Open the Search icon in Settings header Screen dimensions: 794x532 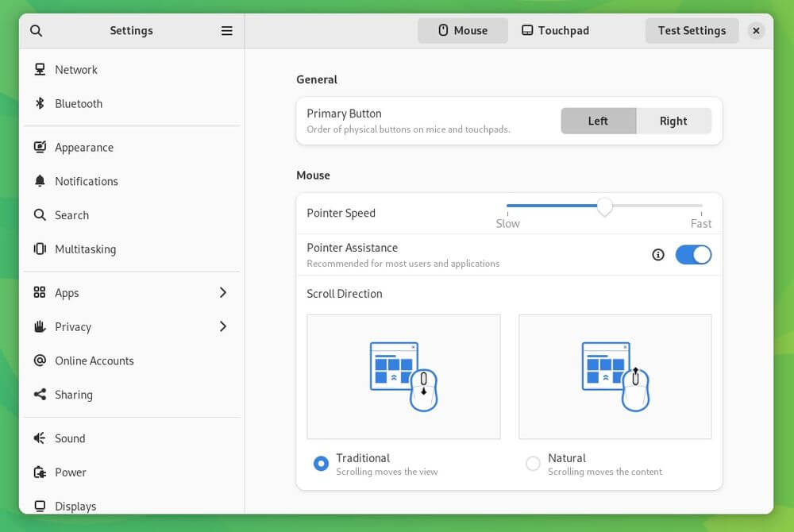(37, 30)
